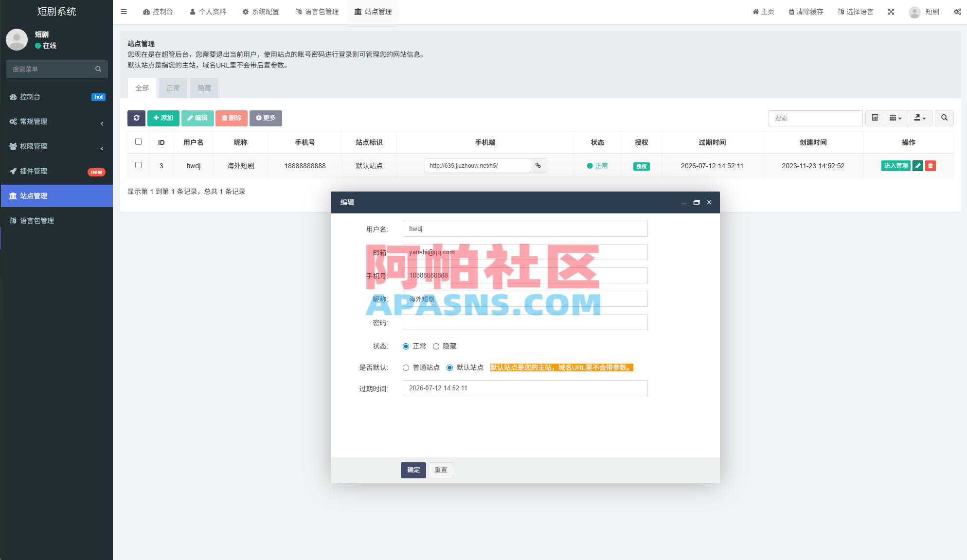Click the 过期时间 date input field
967x560 pixels.
525,388
